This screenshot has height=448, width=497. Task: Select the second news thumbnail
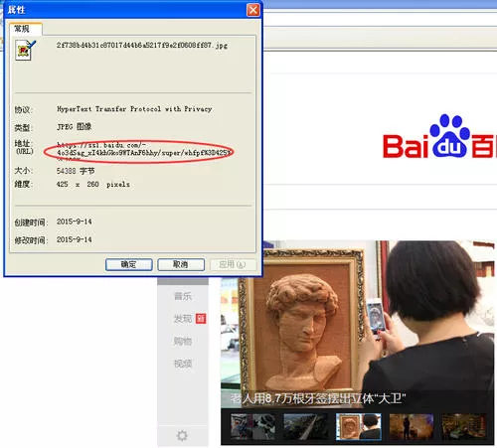(306, 426)
